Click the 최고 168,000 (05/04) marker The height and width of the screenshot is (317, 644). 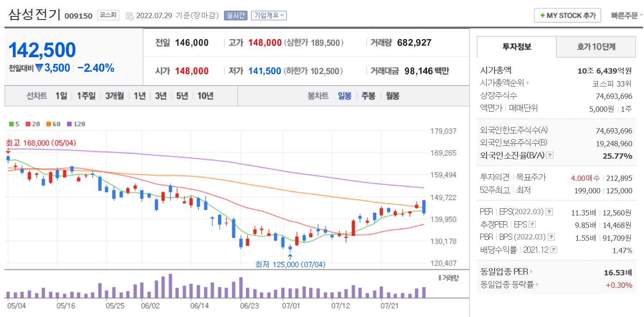[x=41, y=143]
